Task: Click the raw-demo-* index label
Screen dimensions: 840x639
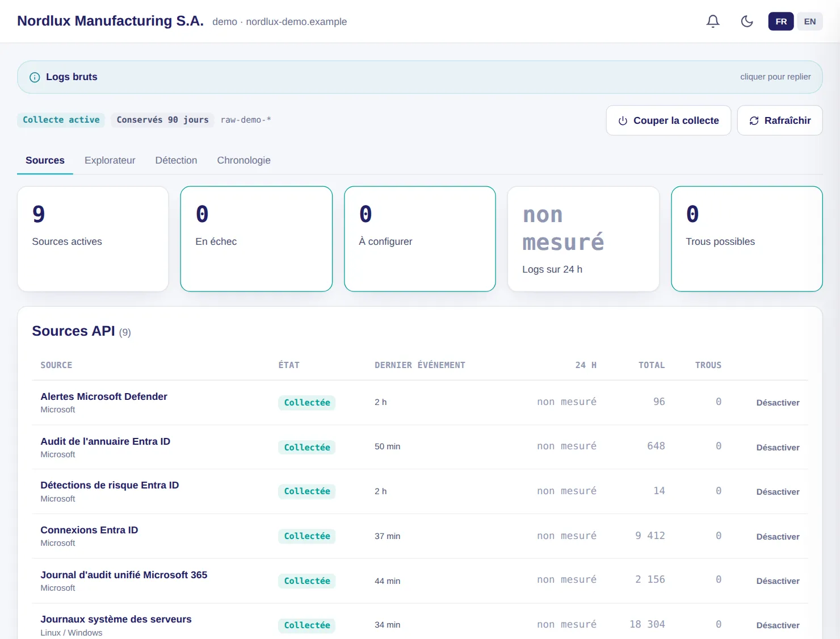Action: coord(246,120)
